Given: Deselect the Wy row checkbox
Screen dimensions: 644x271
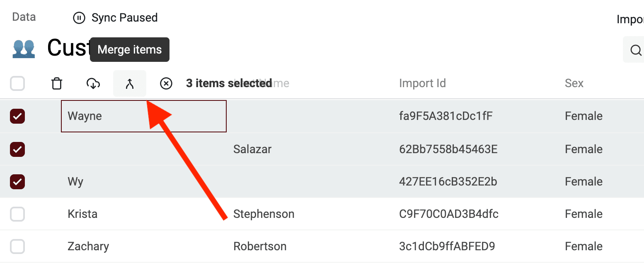Looking at the screenshot, I should tap(17, 181).
